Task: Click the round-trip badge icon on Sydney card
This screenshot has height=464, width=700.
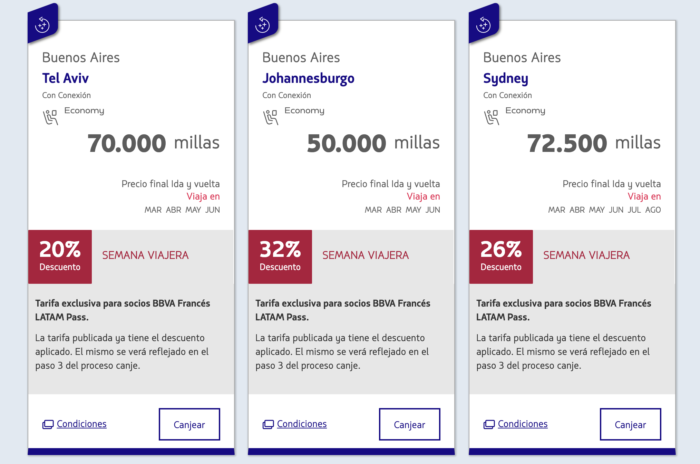Action: (484, 24)
